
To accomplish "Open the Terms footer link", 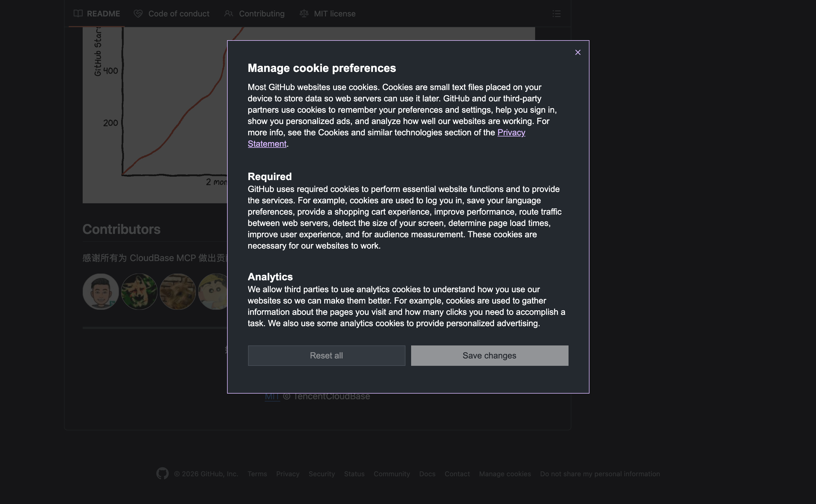I will [257, 474].
